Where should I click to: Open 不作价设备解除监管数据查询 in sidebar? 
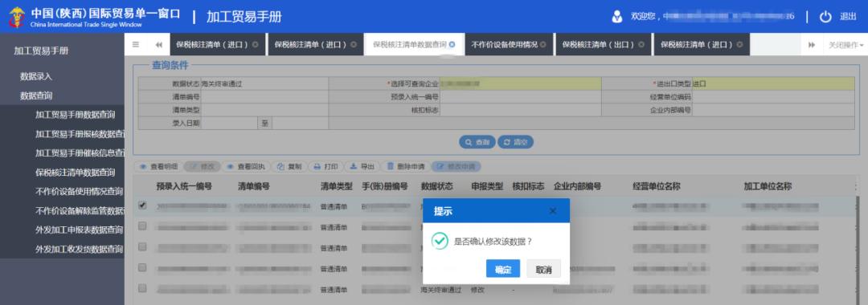point(80,210)
